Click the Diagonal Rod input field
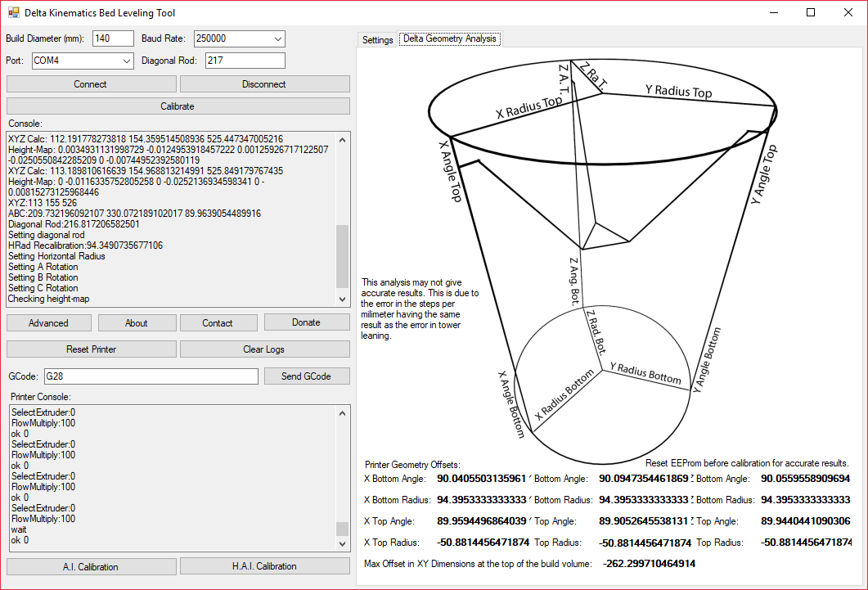The image size is (868, 590). 245,61
